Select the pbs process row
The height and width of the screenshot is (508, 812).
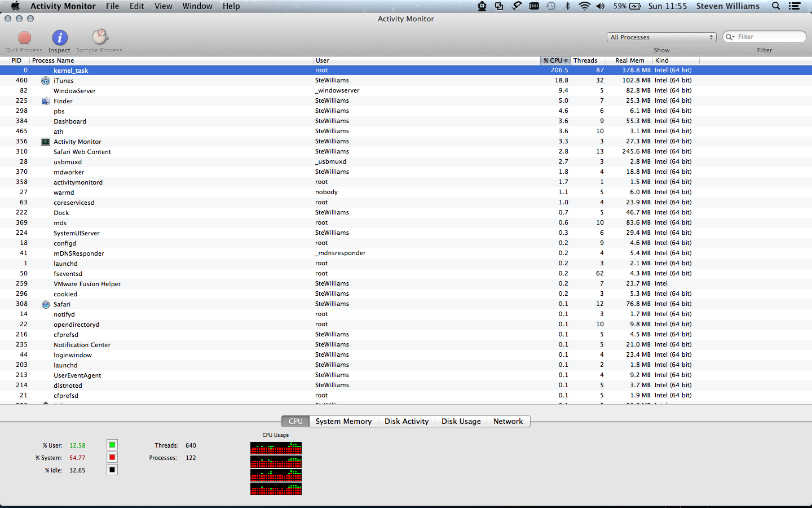pyautogui.click(x=406, y=111)
